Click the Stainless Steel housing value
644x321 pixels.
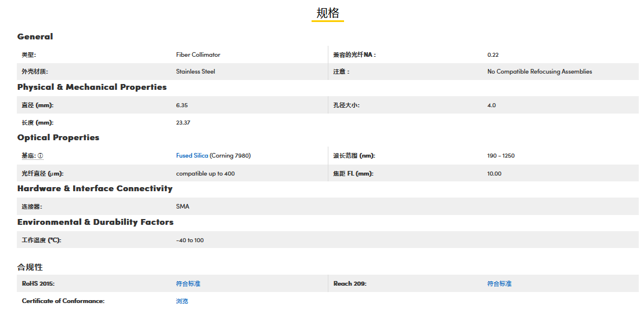click(196, 72)
